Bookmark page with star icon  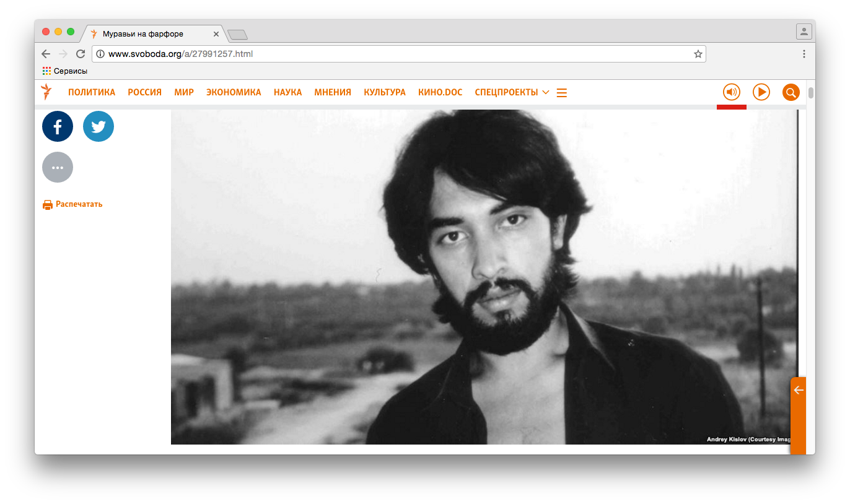pos(698,54)
